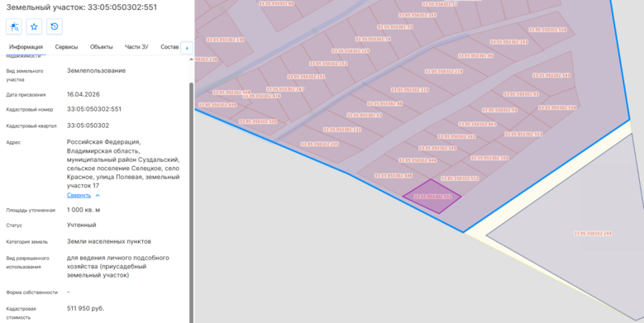The height and width of the screenshot is (323, 644).
Task: Add parcel to favorites with star icon
Action: tap(34, 26)
